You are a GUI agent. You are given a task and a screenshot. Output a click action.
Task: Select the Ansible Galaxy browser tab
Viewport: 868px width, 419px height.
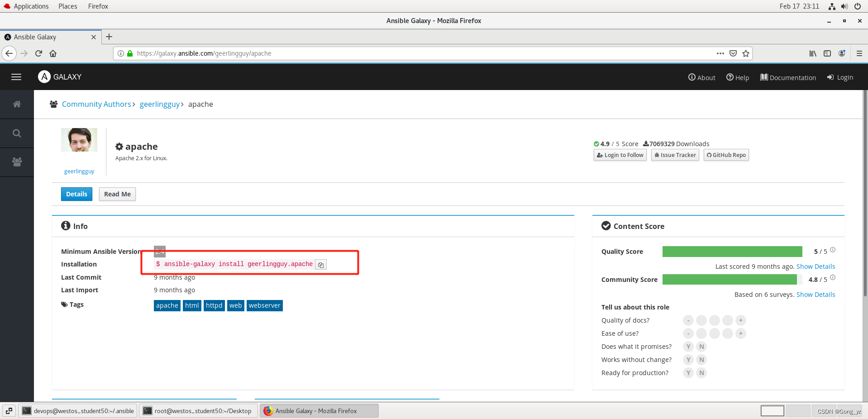pos(50,37)
